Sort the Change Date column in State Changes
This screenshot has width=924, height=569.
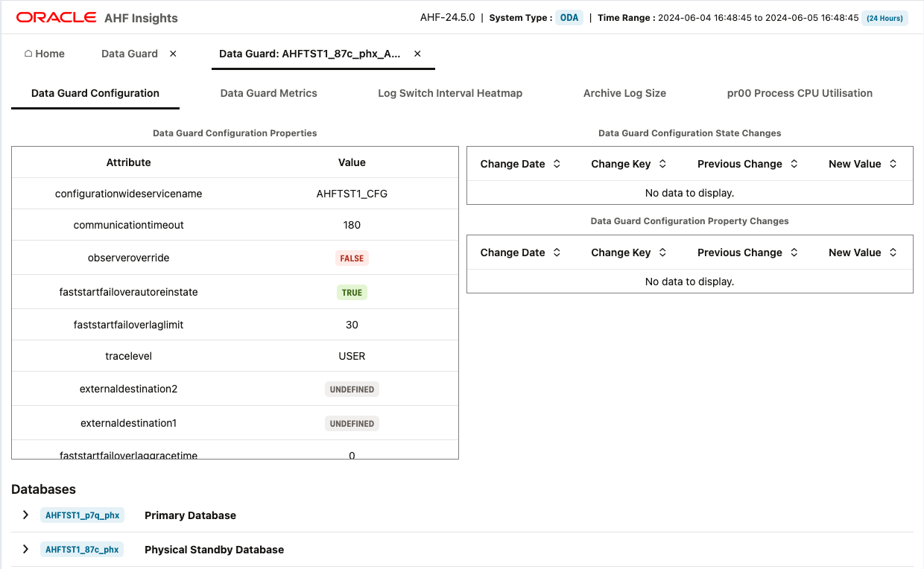point(557,163)
